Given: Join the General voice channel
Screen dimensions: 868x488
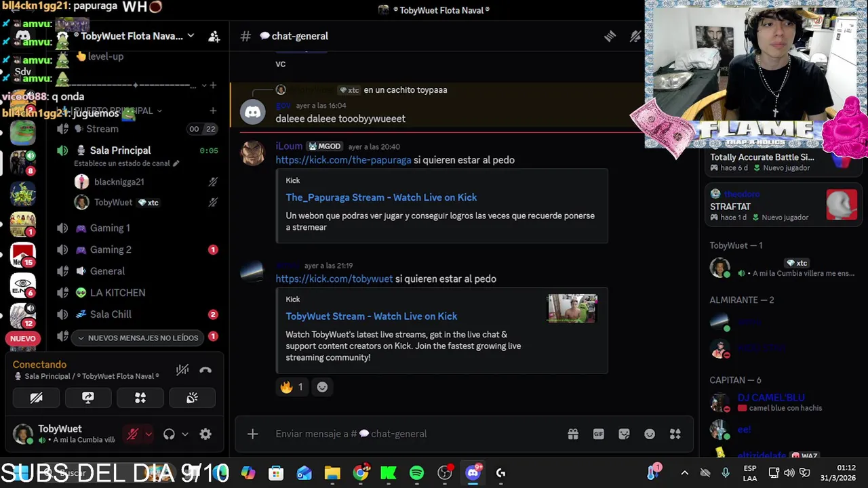Looking at the screenshot, I should pos(136,272).
